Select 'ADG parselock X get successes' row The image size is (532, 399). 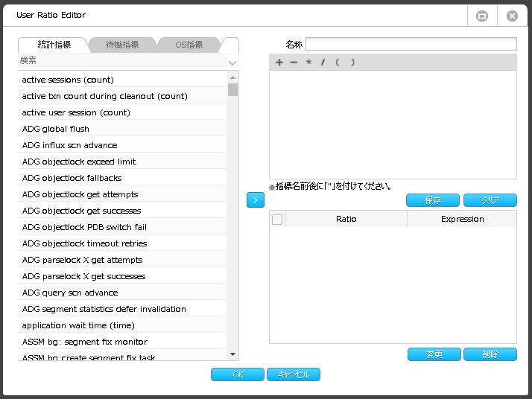coord(121,276)
